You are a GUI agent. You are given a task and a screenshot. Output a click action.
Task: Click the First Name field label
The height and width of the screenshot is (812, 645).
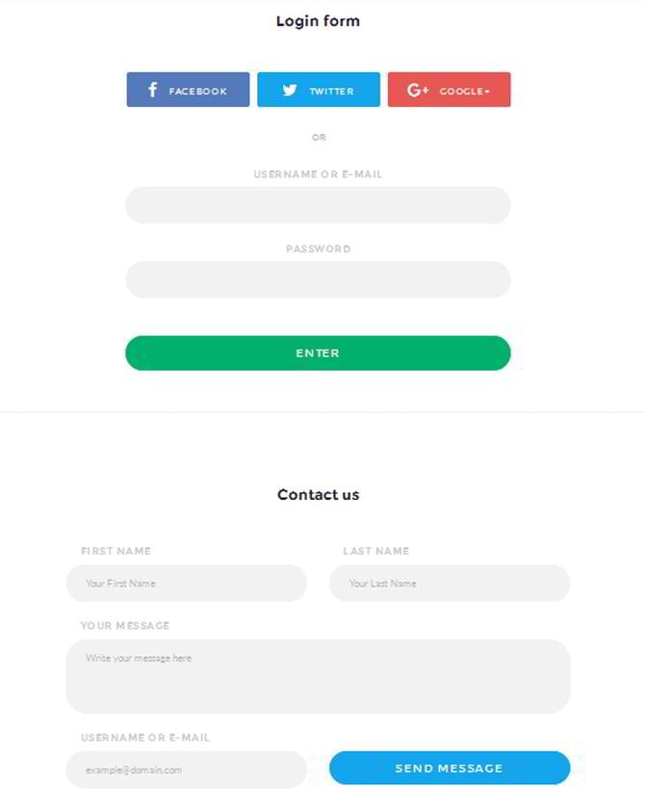(116, 551)
